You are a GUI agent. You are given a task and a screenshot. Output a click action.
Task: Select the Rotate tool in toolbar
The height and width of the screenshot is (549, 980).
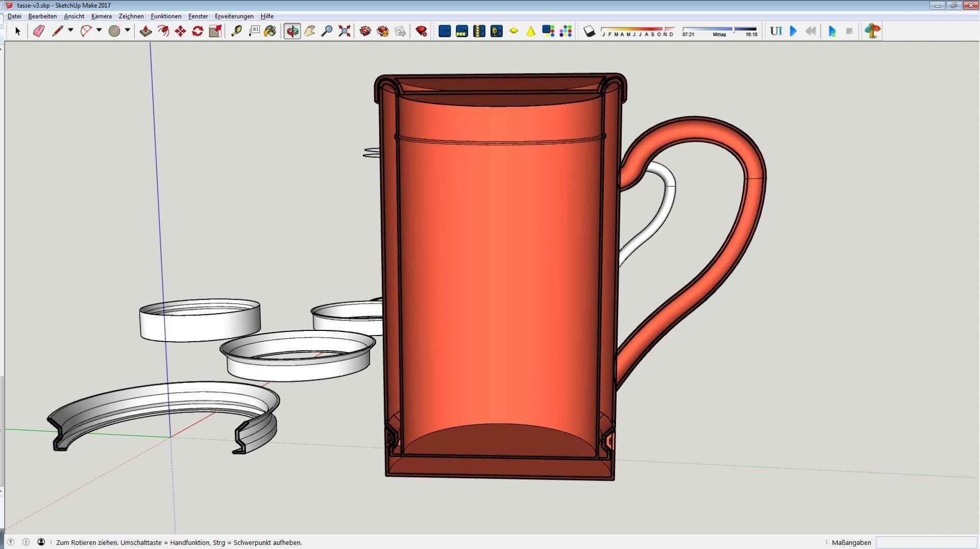198,31
